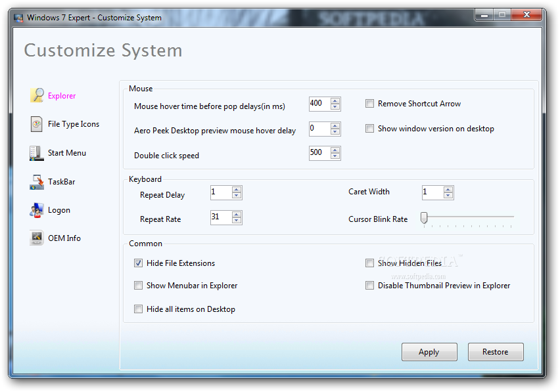Apply the settings with Apply button
Viewport: 560px width, 392px height.
pyautogui.click(x=429, y=352)
